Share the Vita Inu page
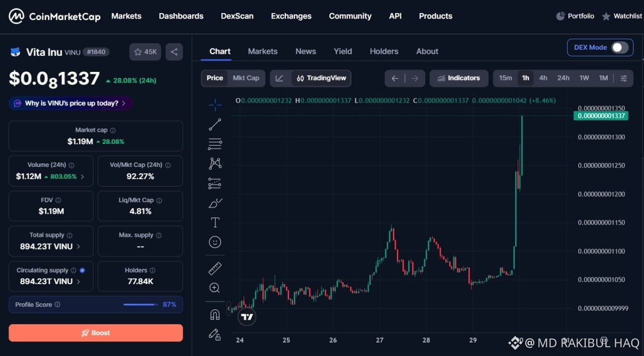Viewport: 644px width, 356px height. point(174,52)
